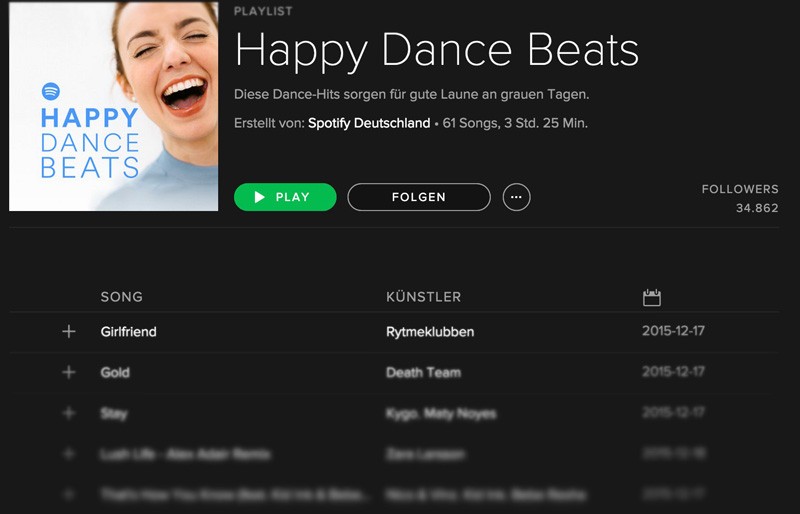Image resolution: width=800 pixels, height=514 pixels.
Task: Add Gold to library with plus icon
Action: coord(69,372)
